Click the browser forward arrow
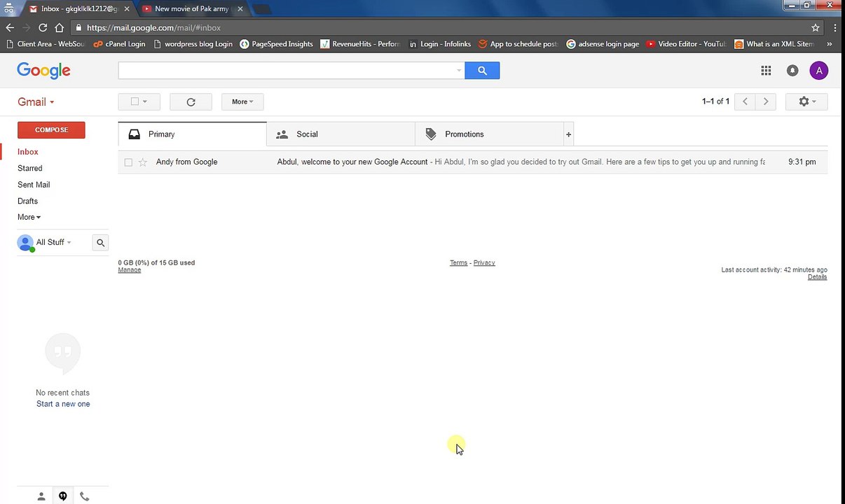Image resolution: width=845 pixels, height=504 pixels. pyautogui.click(x=27, y=27)
